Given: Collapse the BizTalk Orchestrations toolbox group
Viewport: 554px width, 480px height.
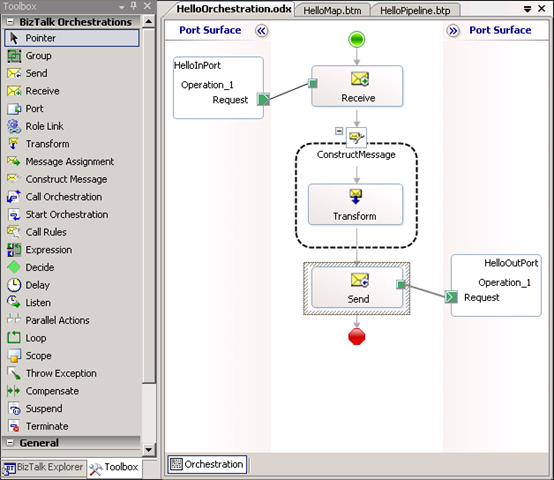Looking at the screenshot, I should click(10, 22).
